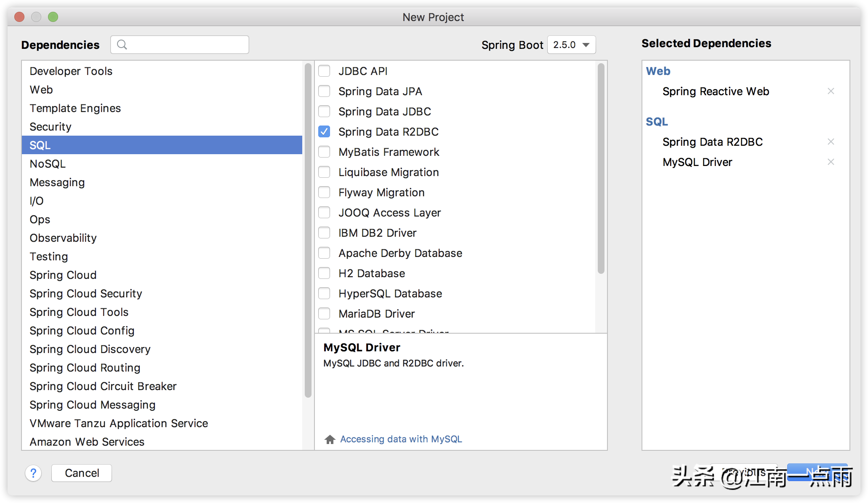Tick HyperSQL Database

click(324, 293)
